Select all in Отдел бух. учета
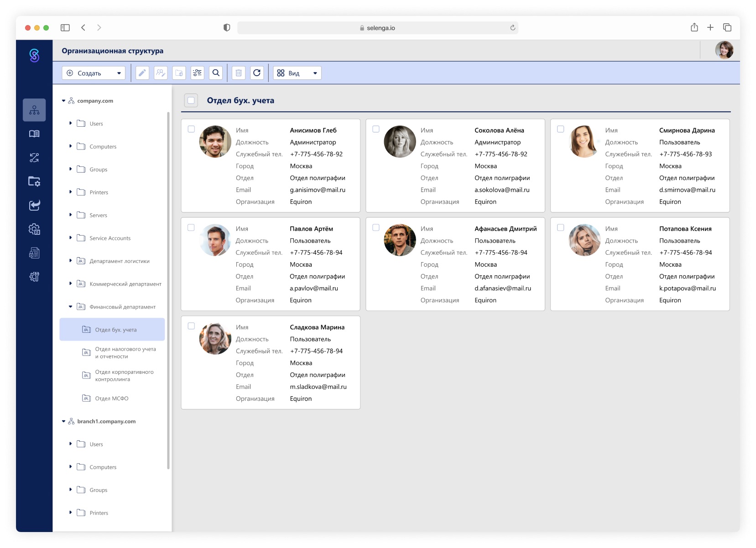The height and width of the screenshot is (548, 756). [x=191, y=100]
